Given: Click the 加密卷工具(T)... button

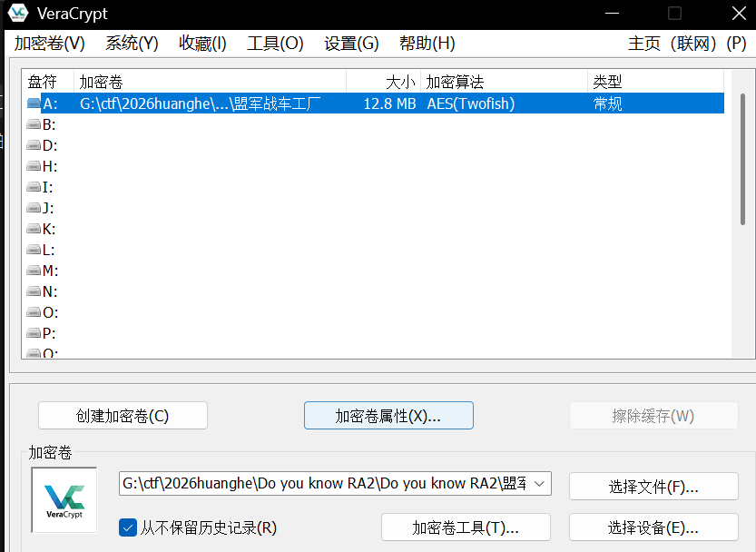Looking at the screenshot, I should pyautogui.click(x=466, y=527).
